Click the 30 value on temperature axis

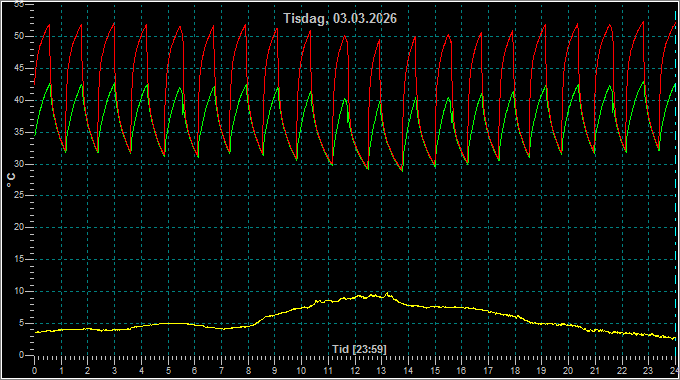19,164
